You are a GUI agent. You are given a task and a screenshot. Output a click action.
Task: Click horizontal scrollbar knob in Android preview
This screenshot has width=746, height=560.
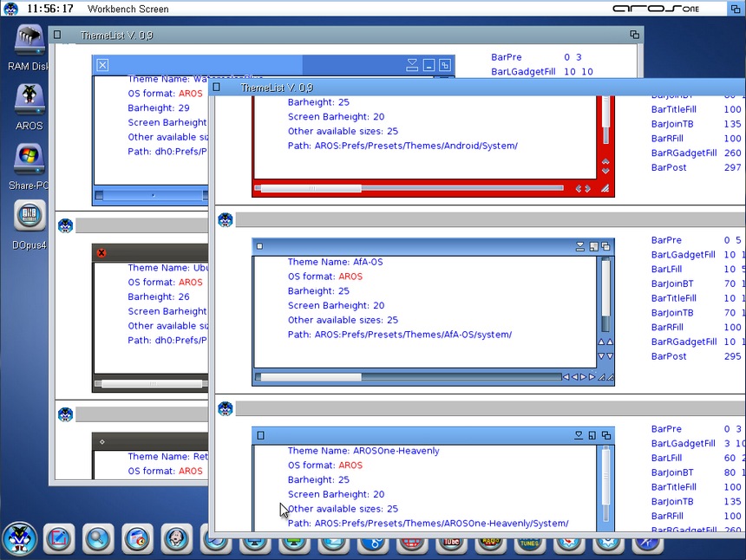click(x=311, y=189)
